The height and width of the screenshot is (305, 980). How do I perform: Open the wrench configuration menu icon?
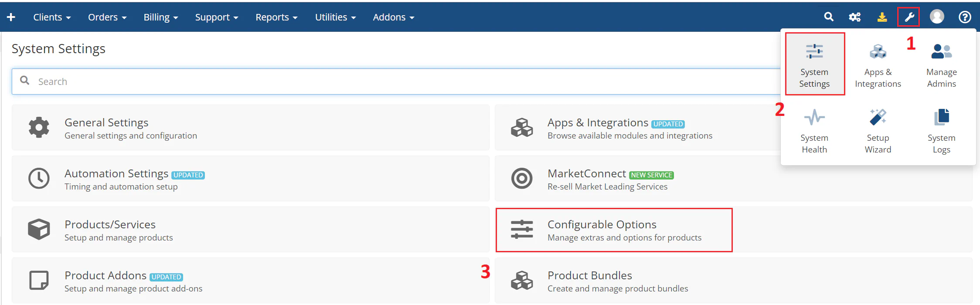(x=909, y=17)
